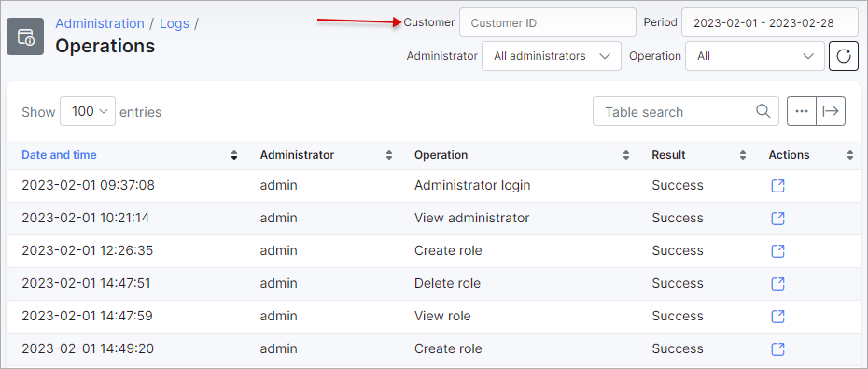Image resolution: width=868 pixels, height=369 pixels.
Task: Select the 2023-02-01 14:47:51 timestamp cell
Action: (x=86, y=283)
